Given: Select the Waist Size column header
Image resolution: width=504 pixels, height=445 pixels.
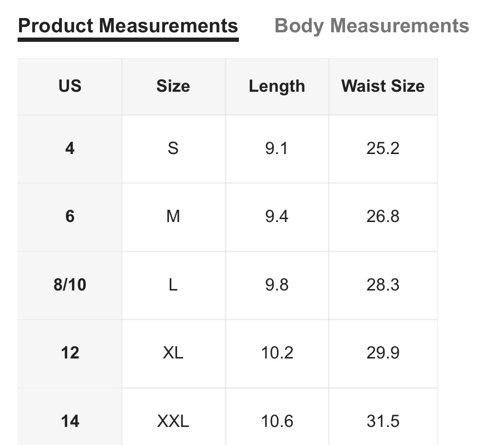Looking at the screenshot, I should click(383, 86).
